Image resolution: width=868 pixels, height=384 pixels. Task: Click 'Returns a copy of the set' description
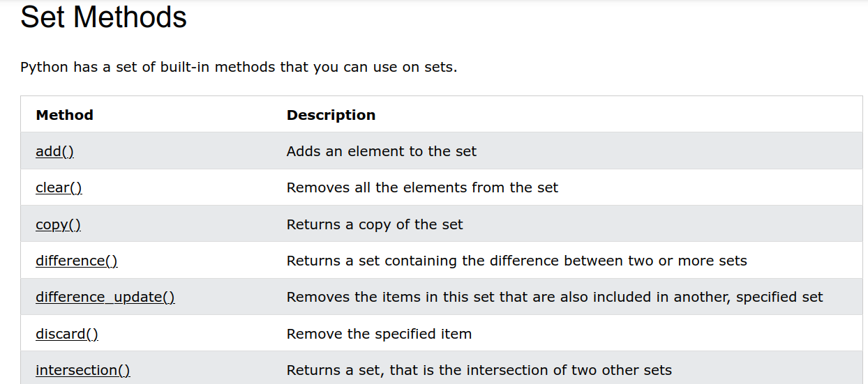[x=375, y=224]
